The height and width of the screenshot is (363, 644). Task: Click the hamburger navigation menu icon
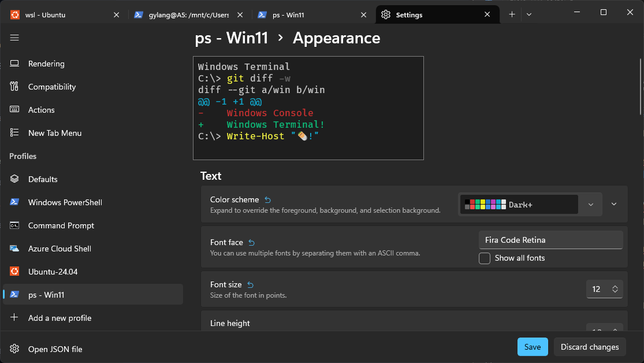[14, 38]
